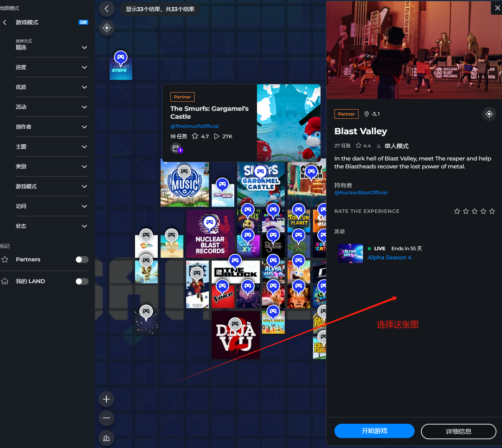The height and width of the screenshot is (448, 502).
Task: Open @TheSmurfsOfficial creator link
Action: coord(194,126)
